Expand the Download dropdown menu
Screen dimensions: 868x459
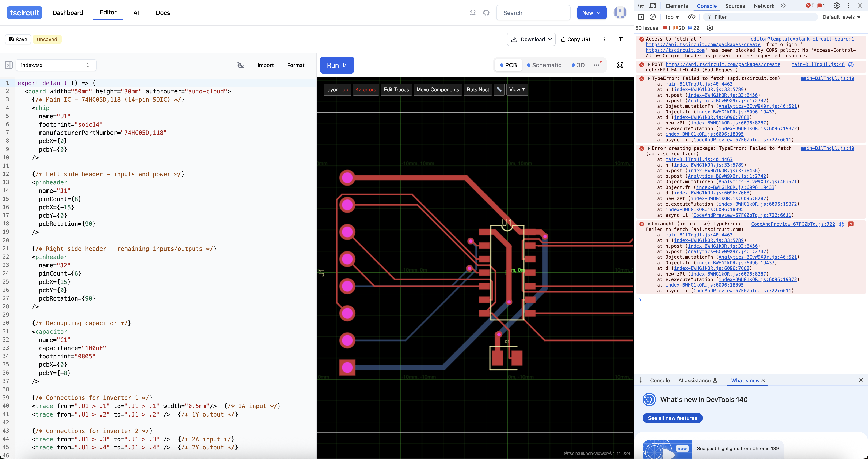pyautogui.click(x=531, y=40)
